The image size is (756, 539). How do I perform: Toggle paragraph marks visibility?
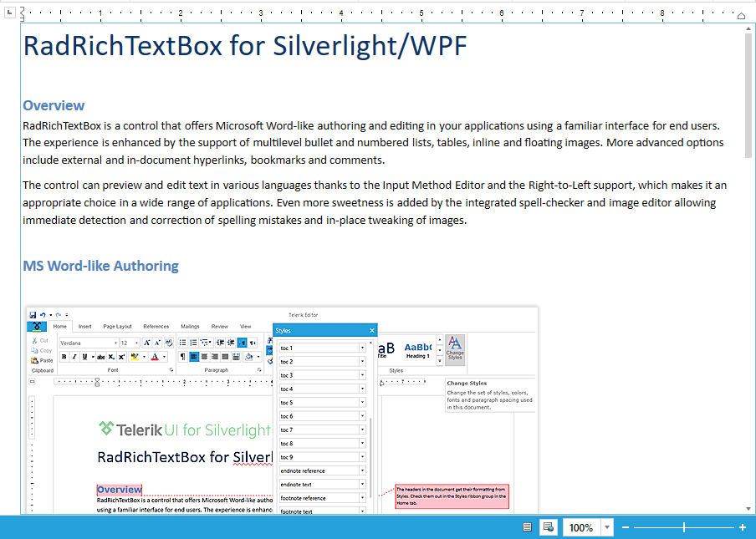(182, 357)
